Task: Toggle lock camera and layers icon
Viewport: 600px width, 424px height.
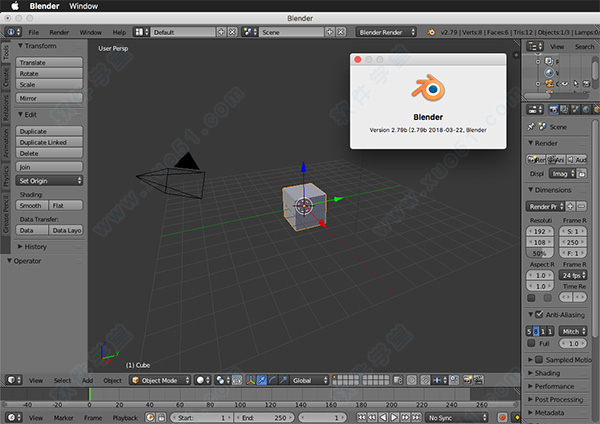Action: click(398, 380)
